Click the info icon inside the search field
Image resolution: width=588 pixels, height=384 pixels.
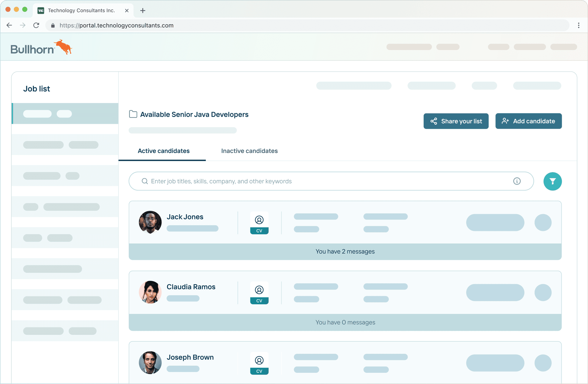[x=517, y=181]
